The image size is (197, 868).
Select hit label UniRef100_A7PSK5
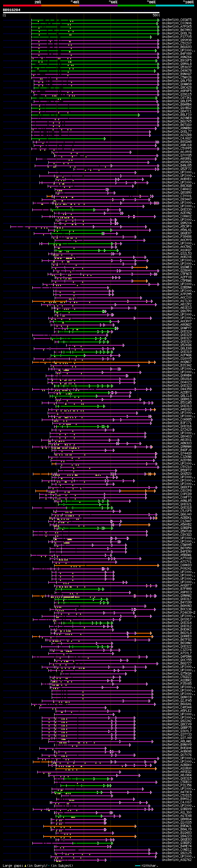pos(177,26)
